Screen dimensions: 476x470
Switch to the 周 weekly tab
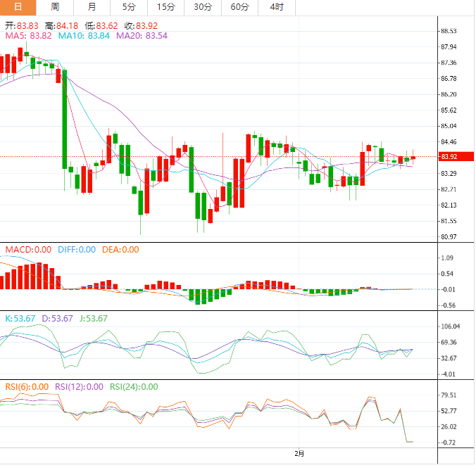(55, 7)
